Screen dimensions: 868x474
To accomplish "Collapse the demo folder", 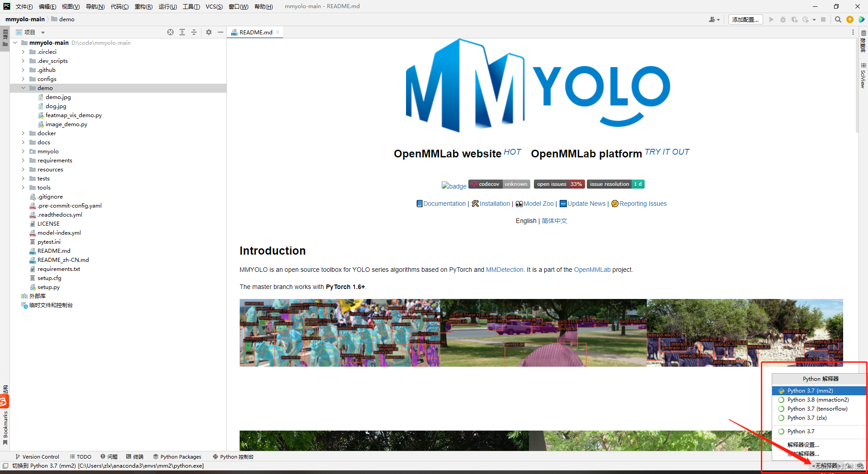I will pyautogui.click(x=24, y=88).
